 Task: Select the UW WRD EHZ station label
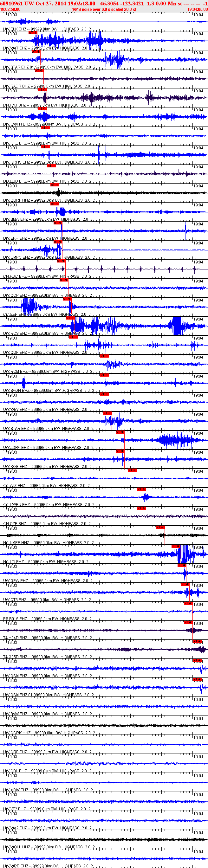pos(47,866)
